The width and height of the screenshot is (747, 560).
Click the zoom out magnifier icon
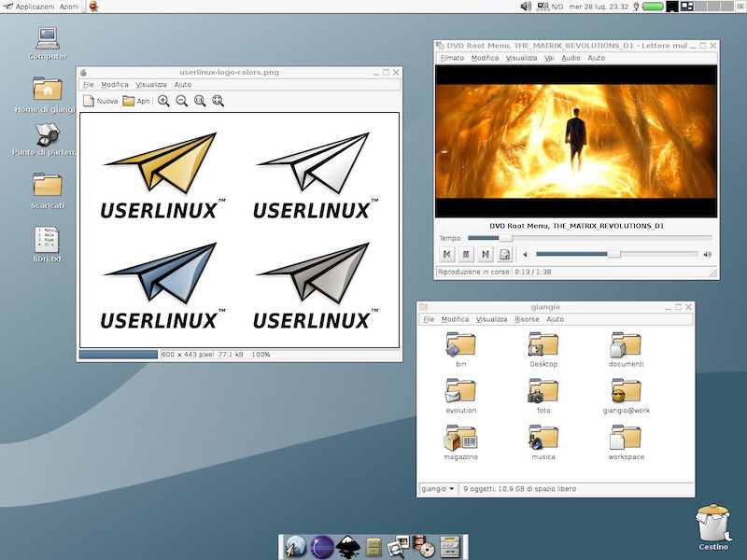coord(182,101)
